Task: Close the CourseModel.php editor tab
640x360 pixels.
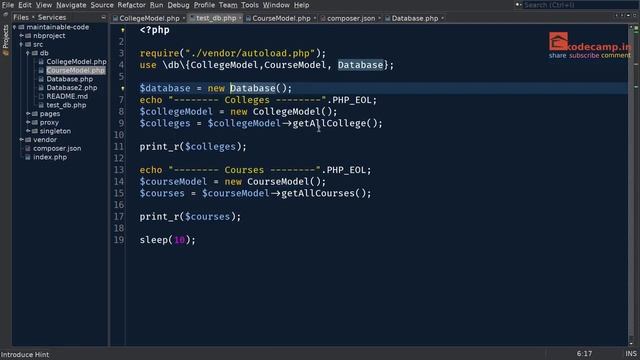Action: pyautogui.click(x=315, y=18)
